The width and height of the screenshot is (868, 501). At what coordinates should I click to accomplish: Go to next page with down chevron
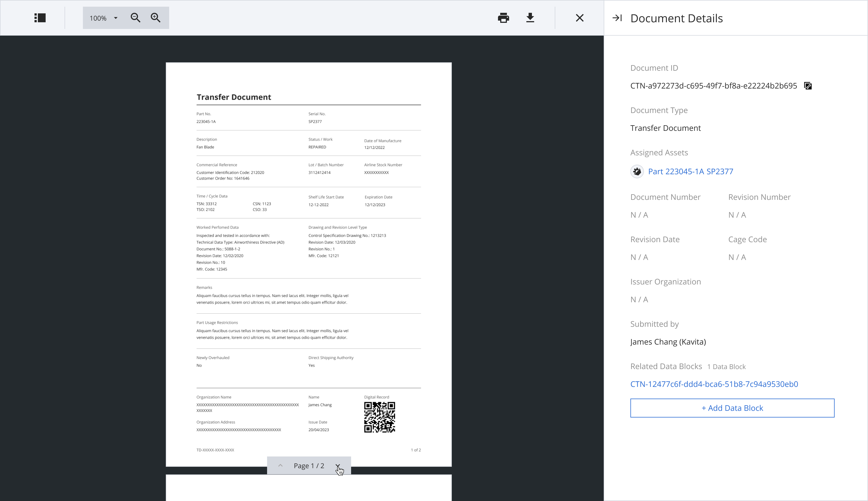pyautogui.click(x=338, y=466)
